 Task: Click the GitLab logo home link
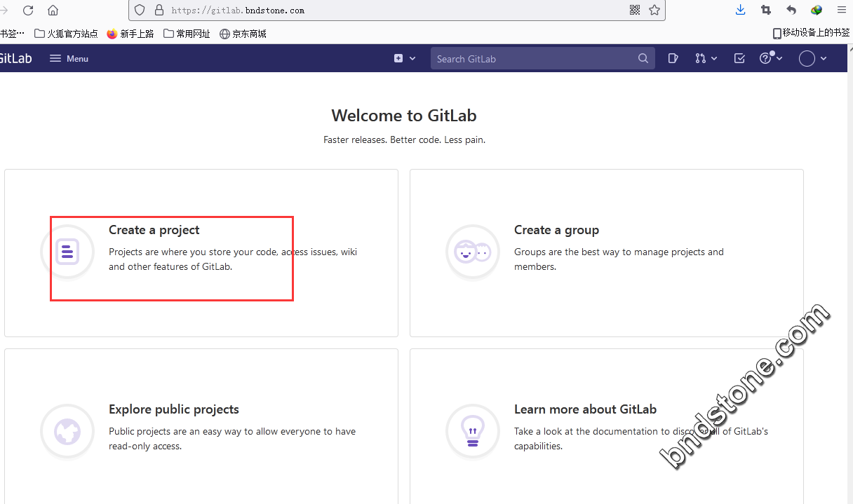point(15,59)
